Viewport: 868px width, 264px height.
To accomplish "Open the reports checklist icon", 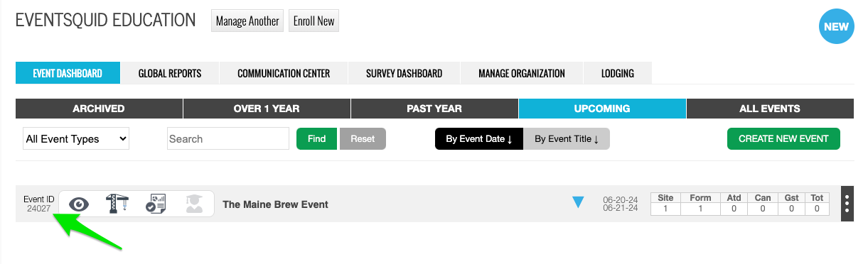I will [155, 204].
